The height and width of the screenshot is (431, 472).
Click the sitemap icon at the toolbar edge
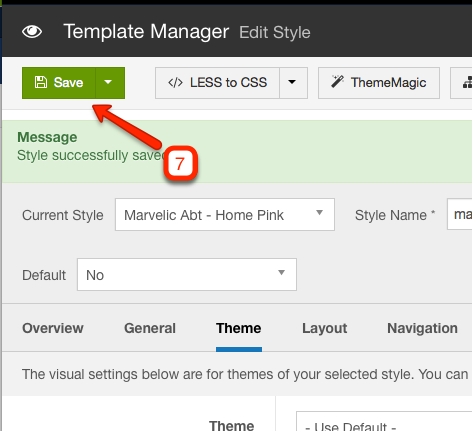(467, 83)
